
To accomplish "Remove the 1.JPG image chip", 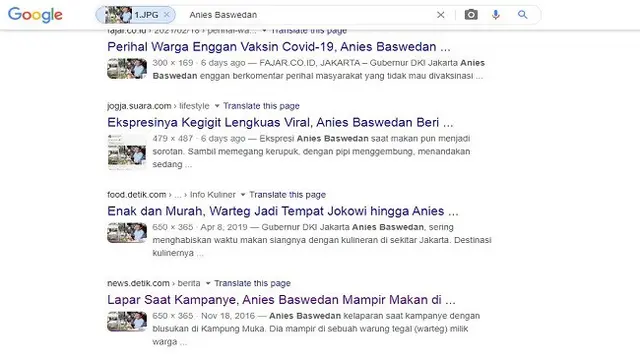I will (x=167, y=15).
